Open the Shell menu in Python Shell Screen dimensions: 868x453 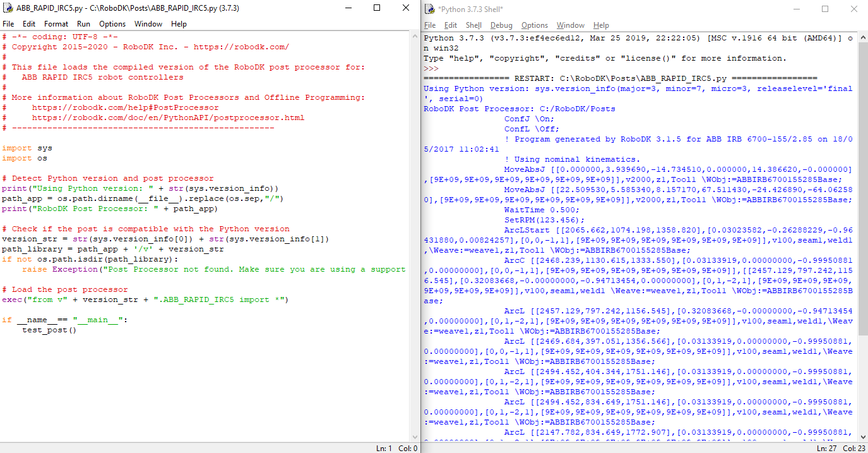pos(473,25)
